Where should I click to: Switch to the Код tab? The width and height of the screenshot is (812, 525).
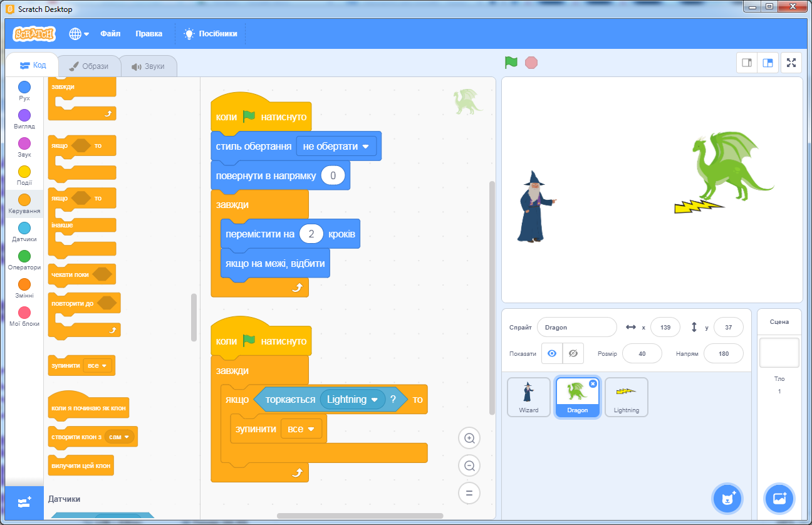33,65
